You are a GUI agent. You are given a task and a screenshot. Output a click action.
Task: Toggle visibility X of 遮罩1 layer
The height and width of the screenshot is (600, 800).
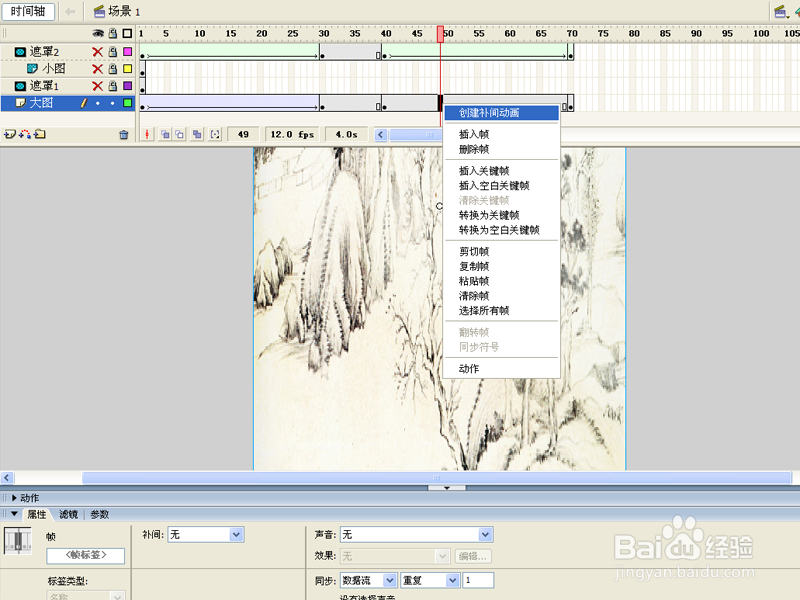[x=97, y=86]
